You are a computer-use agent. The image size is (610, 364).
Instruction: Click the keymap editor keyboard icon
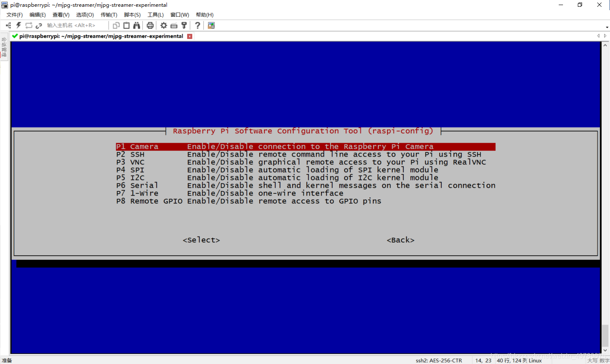click(x=174, y=25)
